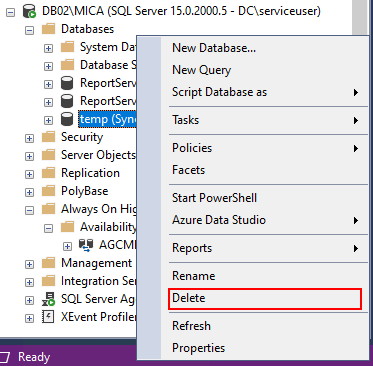The image size is (373, 366).
Task: Select the DB02\MICA server label
Action: (181, 11)
